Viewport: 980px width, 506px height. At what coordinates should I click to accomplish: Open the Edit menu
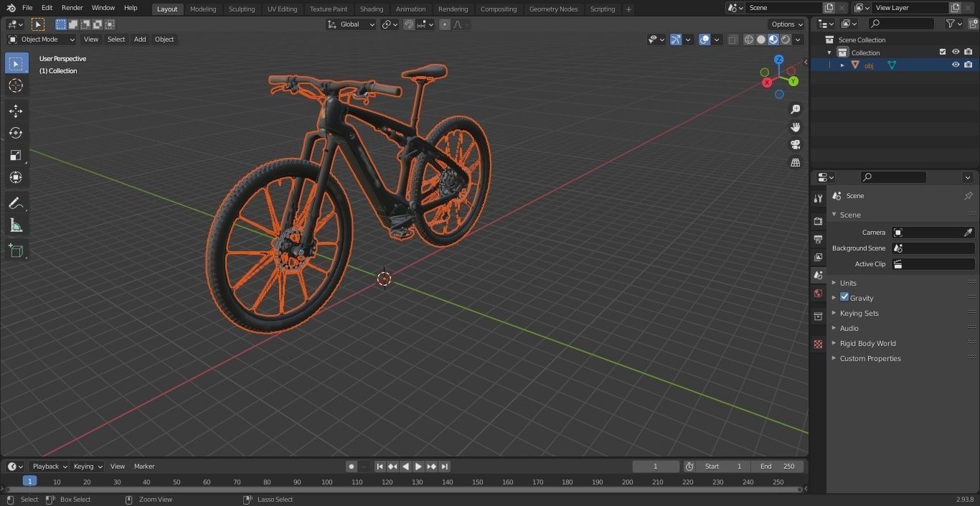tap(47, 8)
